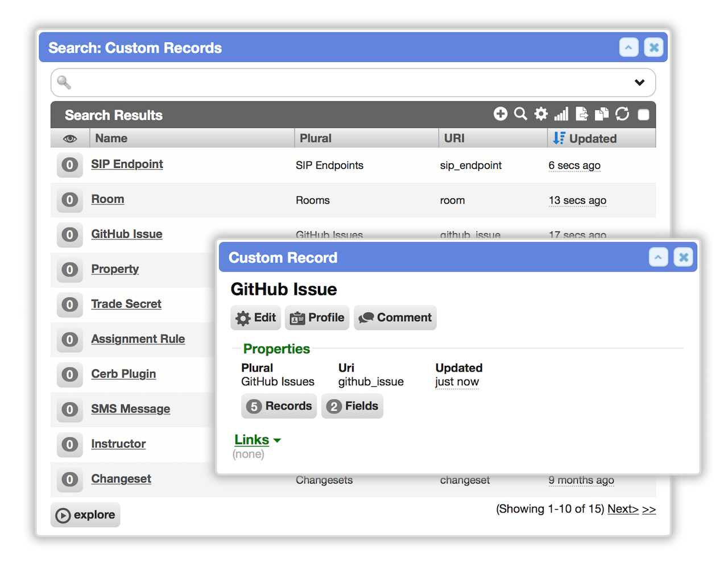Viewport: 728px width, 574px height.
Task: Collapse the Custom Record popup panel
Action: point(658,257)
